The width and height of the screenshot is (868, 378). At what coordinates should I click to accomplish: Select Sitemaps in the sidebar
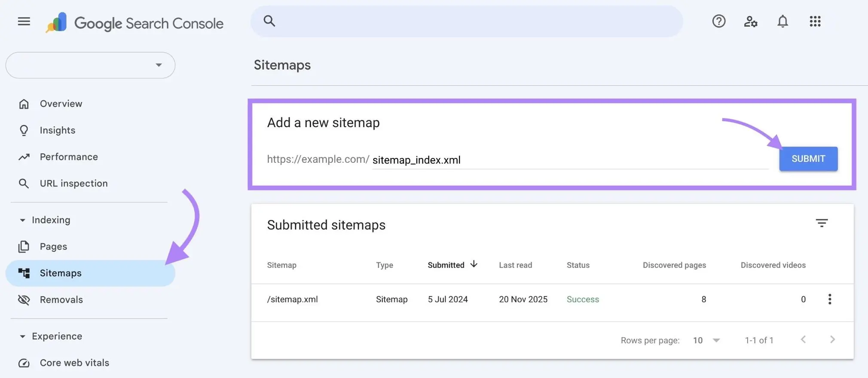90,273
